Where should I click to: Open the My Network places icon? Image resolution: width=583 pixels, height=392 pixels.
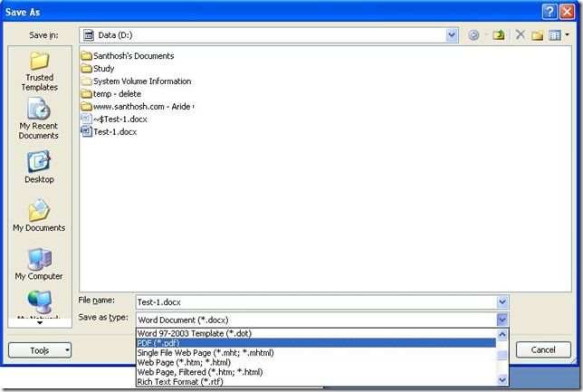coord(39,304)
